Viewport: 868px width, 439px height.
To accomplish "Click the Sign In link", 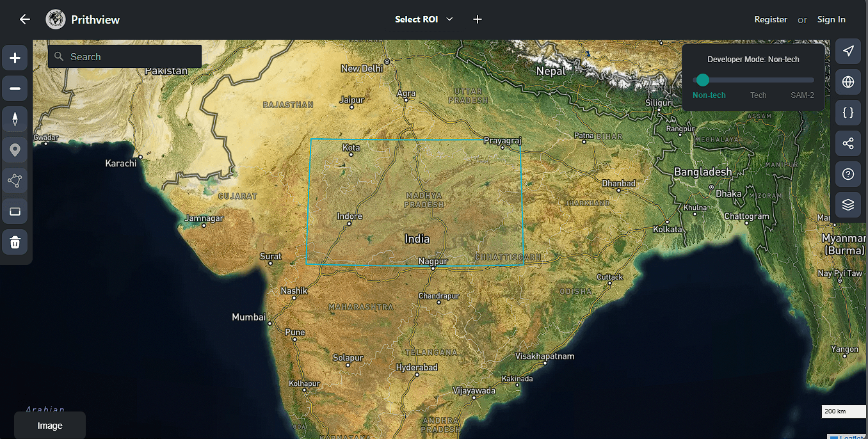I will point(831,19).
